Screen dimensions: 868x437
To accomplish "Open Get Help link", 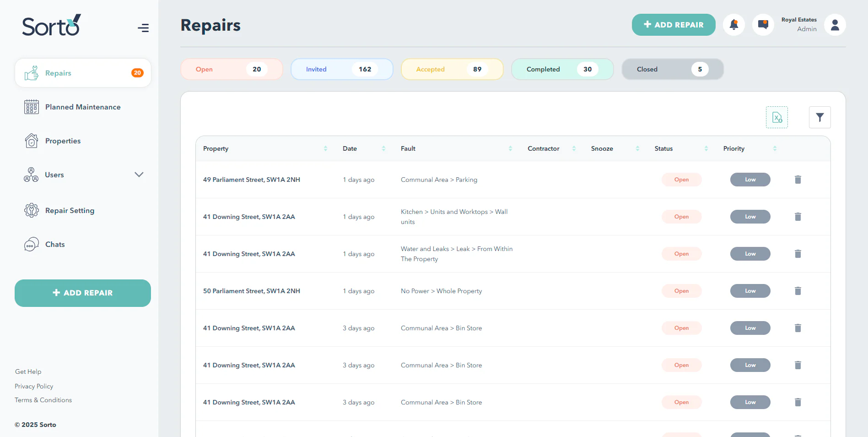I will coord(28,371).
